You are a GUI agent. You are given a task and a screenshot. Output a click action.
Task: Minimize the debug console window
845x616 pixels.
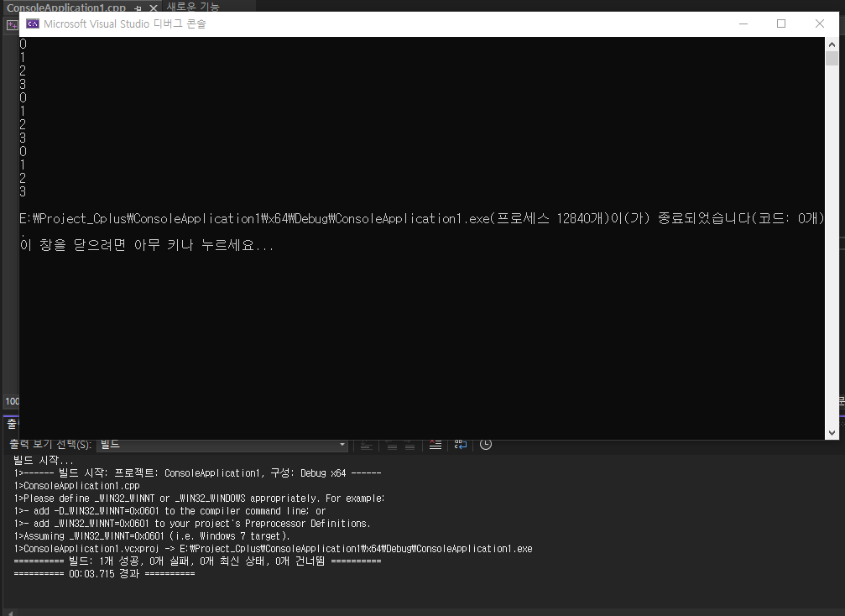tap(743, 23)
